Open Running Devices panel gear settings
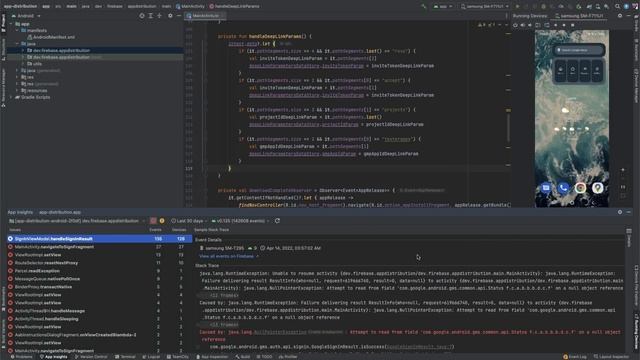This screenshot has height=360, width=640. click(x=620, y=16)
